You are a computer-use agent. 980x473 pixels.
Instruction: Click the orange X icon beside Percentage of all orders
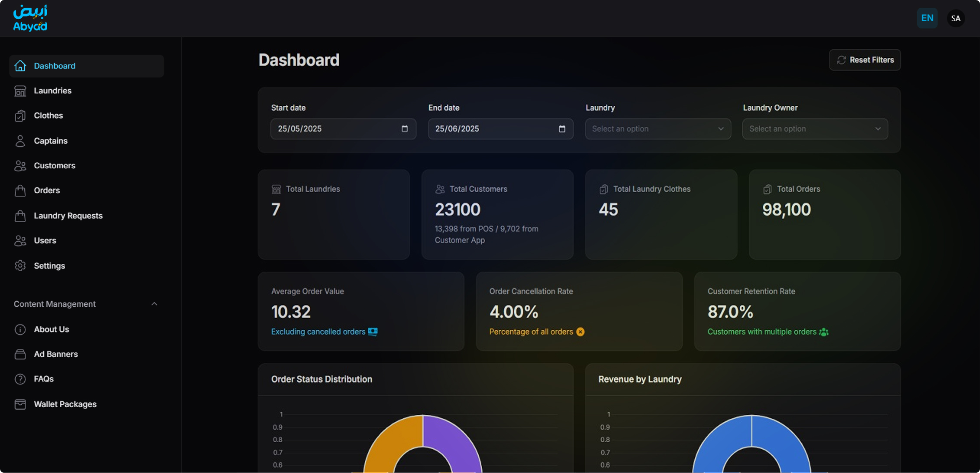(x=580, y=332)
